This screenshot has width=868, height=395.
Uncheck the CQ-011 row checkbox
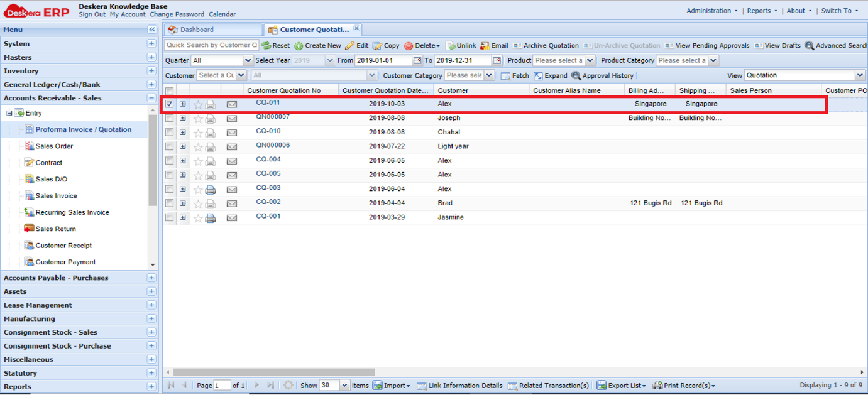pos(170,104)
